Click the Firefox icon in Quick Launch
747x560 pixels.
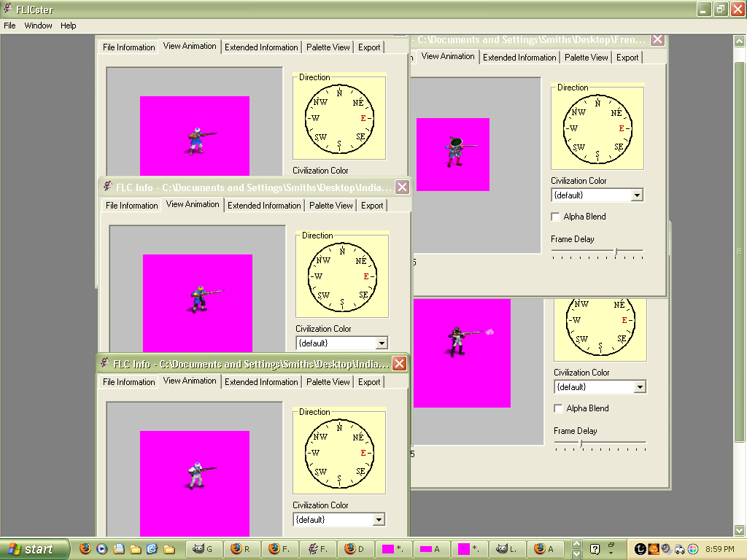click(85, 549)
